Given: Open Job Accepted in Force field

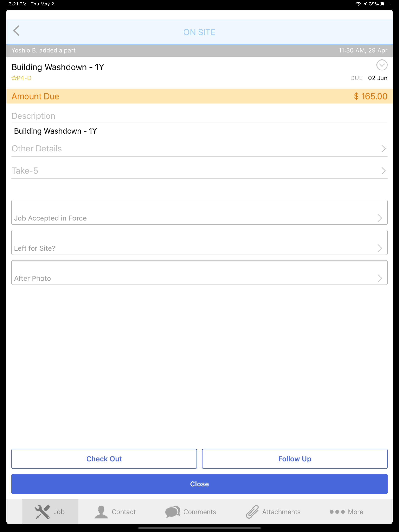Looking at the screenshot, I should pyautogui.click(x=199, y=212).
